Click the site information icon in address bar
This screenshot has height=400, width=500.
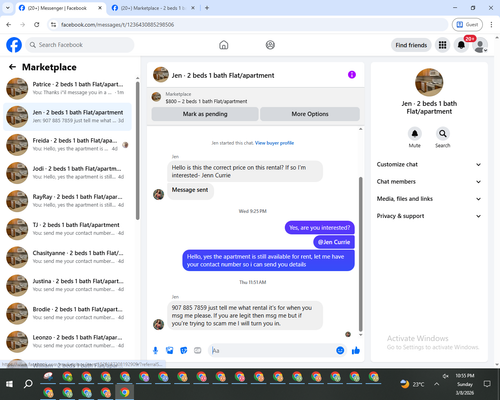click(53, 25)
